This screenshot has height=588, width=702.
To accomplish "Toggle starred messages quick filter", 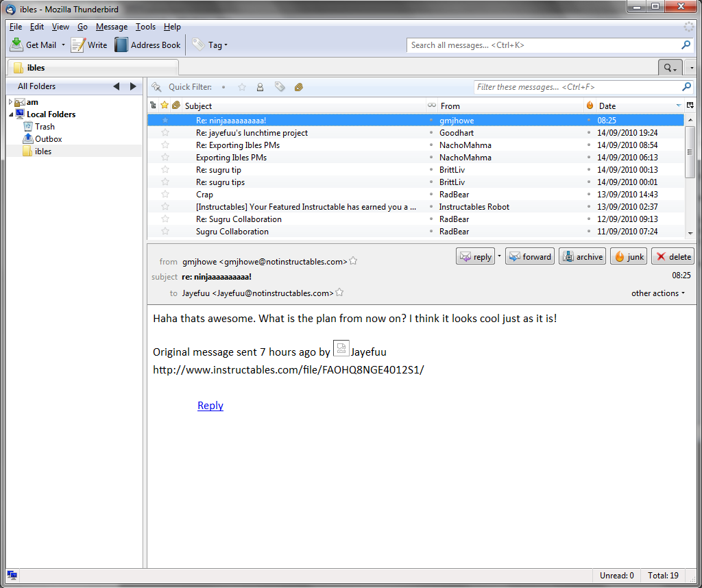I will [x=242, y=87].
